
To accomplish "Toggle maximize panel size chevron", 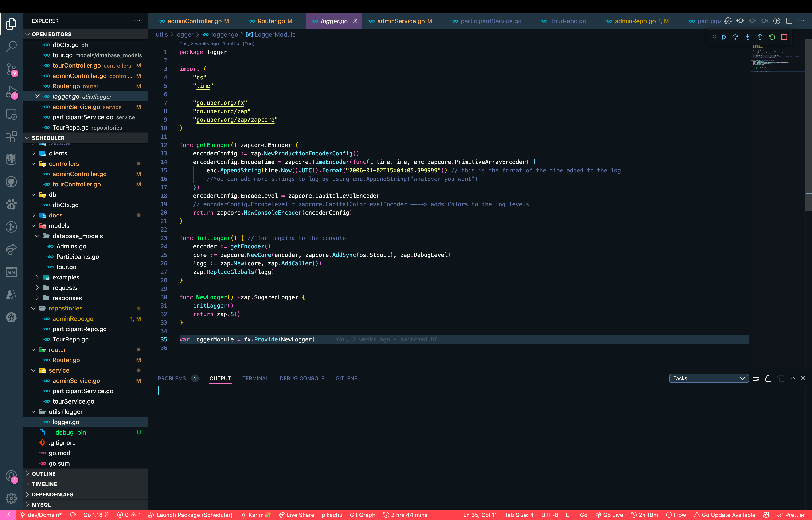I will point(793,379).
